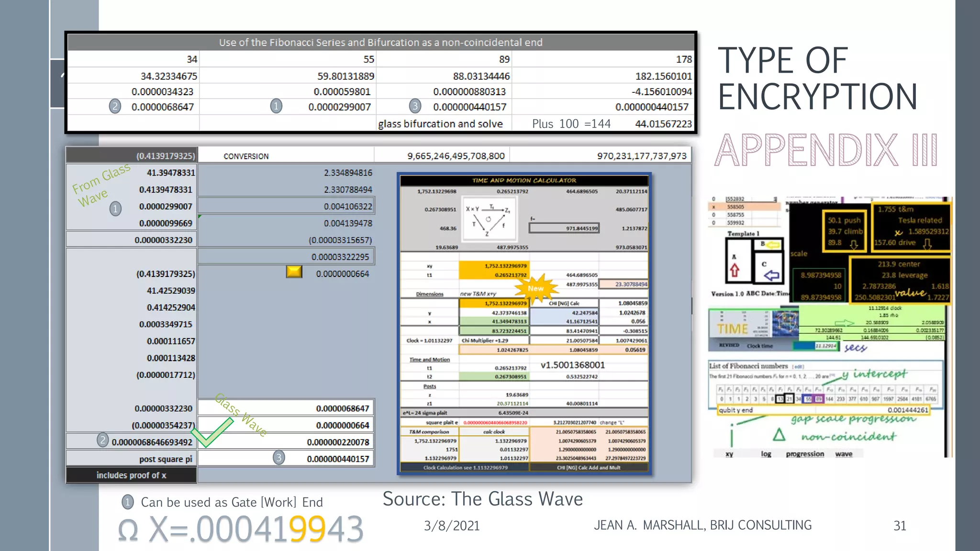Click the value 970,231,177,737,973
This screenshot has width=980, height=551.
(642, 156)
